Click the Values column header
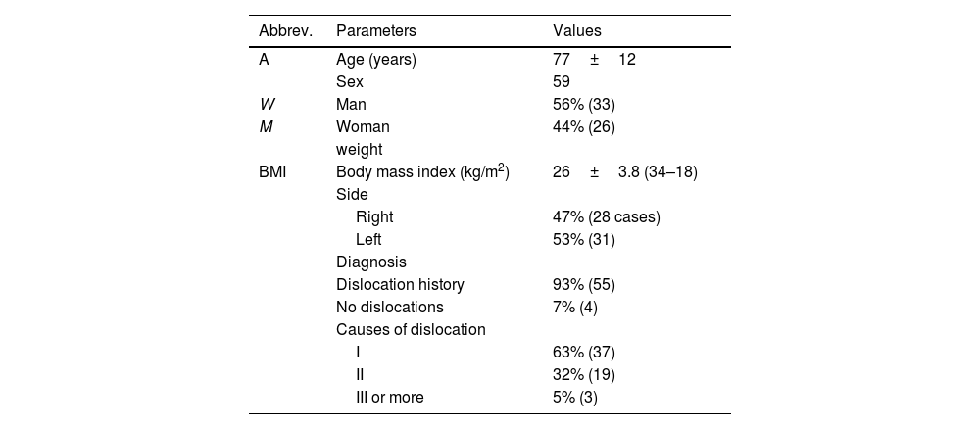Viewport: 980px width, 429px height. point(577,31)
